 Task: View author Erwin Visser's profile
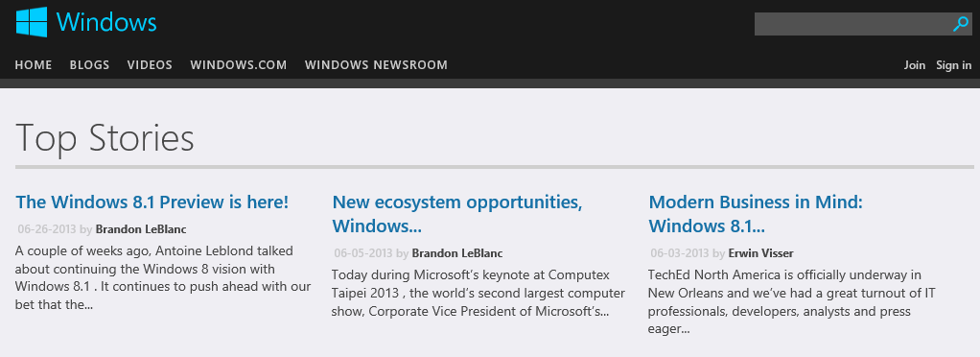760,253
